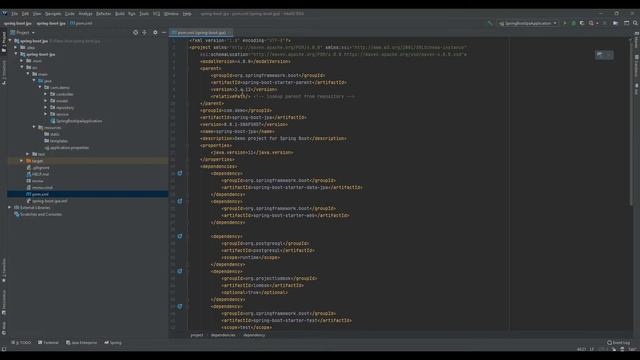Collapse the resources folder

(34, 127)
